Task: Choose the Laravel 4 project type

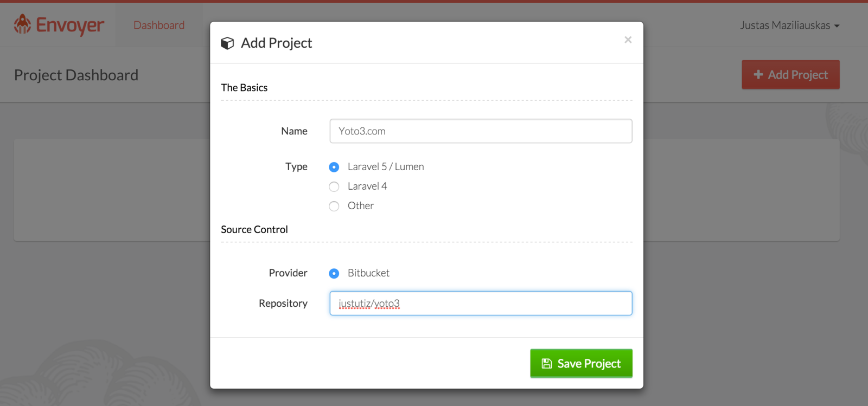Action: (x=334, y=186)
